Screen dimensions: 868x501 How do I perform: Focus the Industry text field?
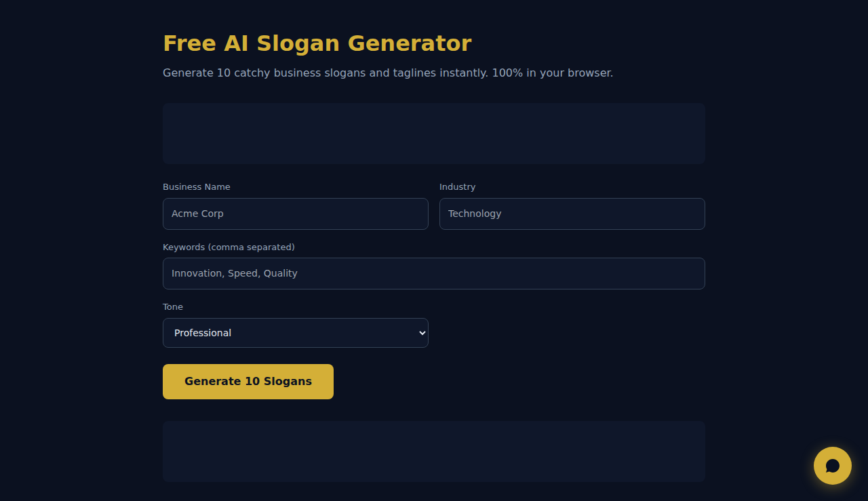pos(572,214)
